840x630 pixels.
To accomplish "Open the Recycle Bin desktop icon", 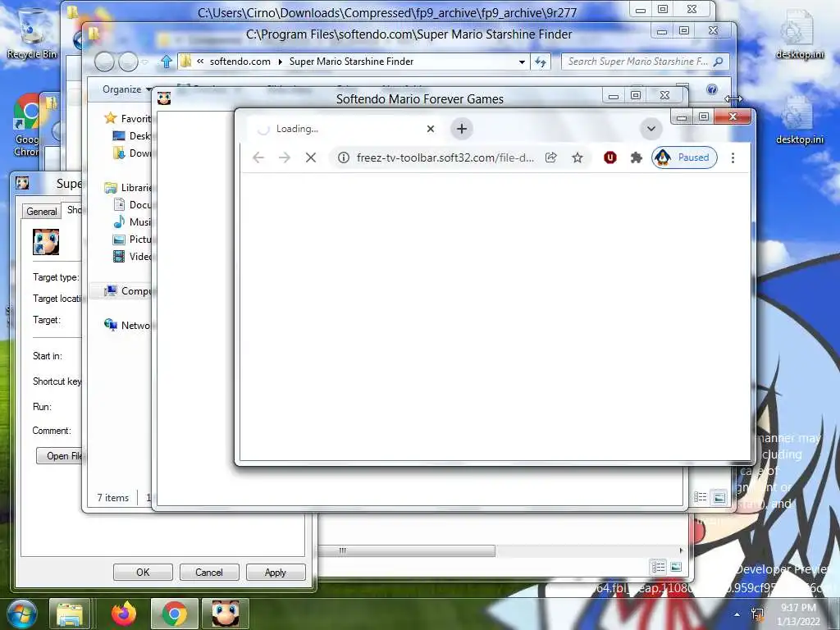I will pos(32,33).
